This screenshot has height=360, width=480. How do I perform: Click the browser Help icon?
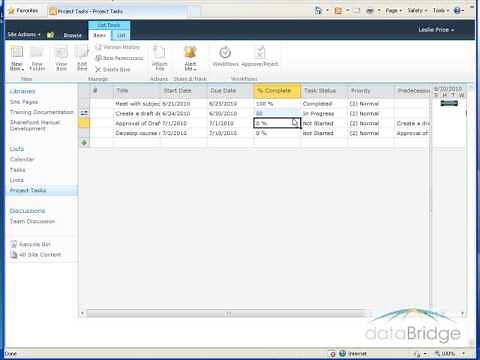click(458, 11)
